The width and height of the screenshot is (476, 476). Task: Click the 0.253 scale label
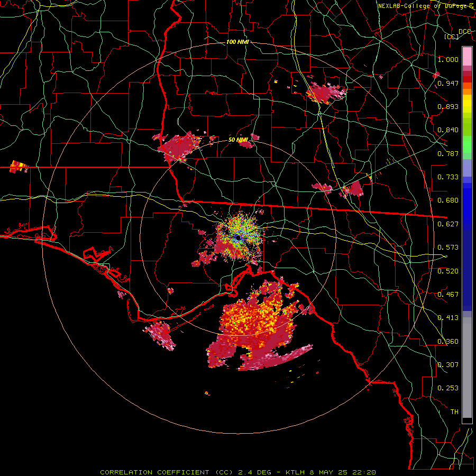(448, 388)
